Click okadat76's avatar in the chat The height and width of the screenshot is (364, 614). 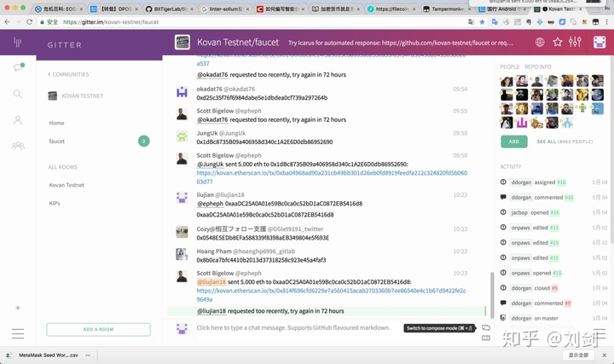pos(182,92)
